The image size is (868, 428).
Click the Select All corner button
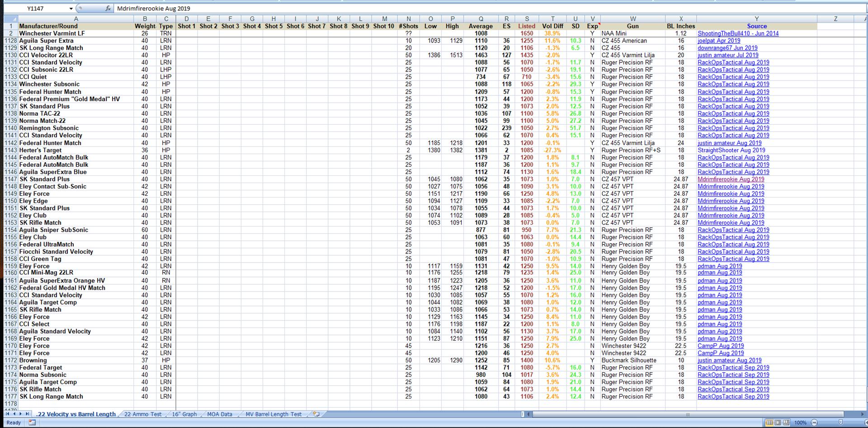(x=11, y=19)
